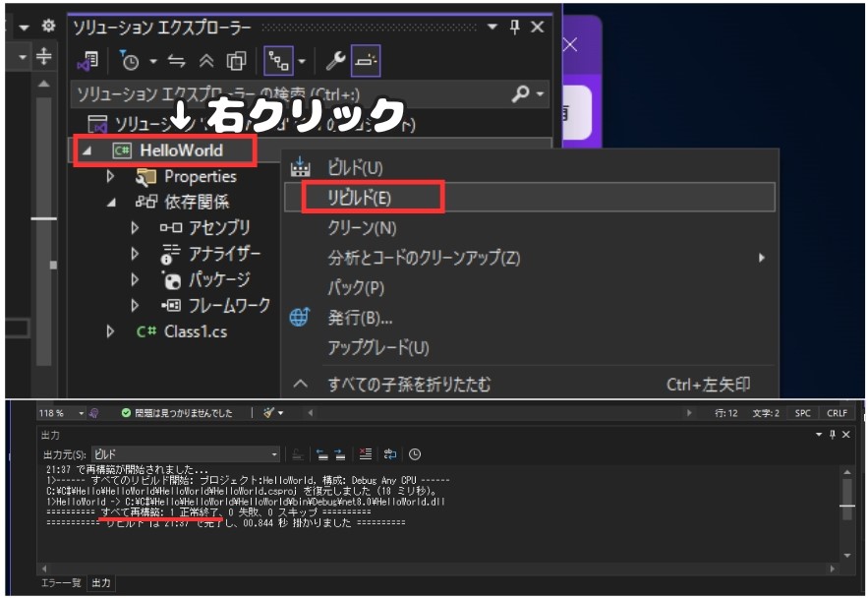868x598 pixels.
Task: Select the Class1.cs file
Action: click(x=196, y=331)
